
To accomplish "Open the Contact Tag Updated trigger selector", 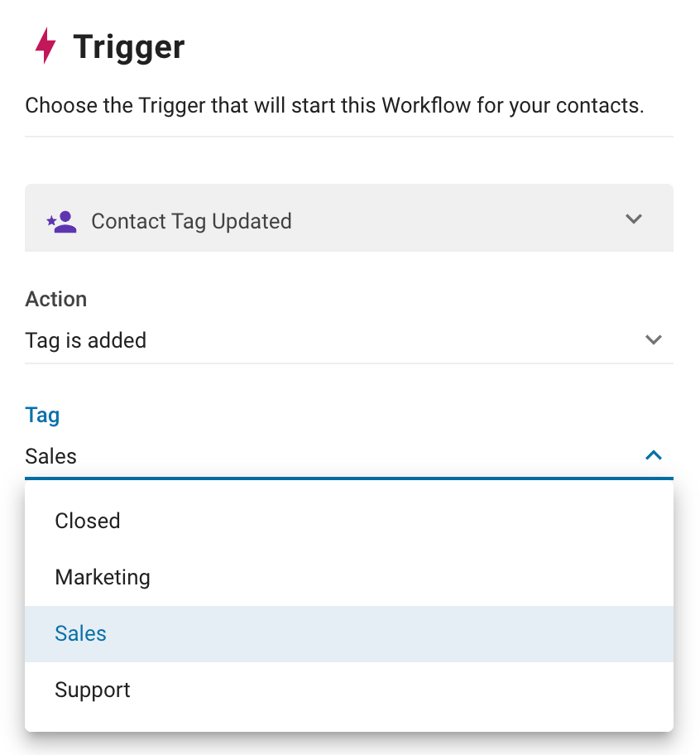I will pos(191,221).
